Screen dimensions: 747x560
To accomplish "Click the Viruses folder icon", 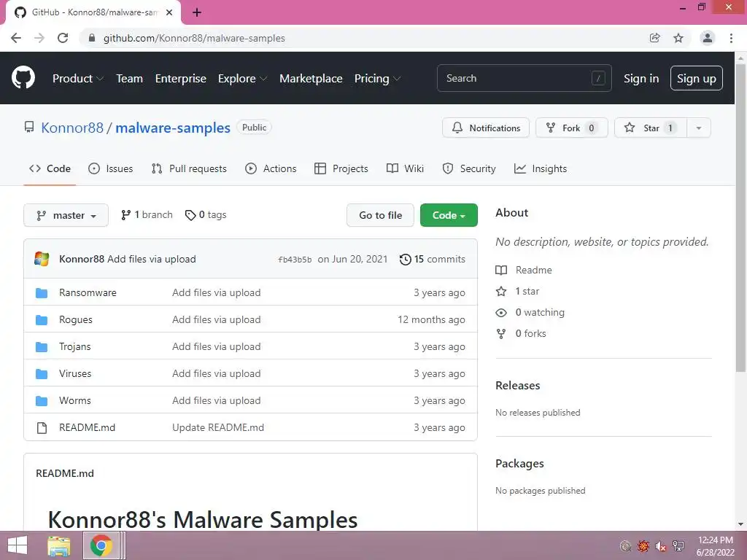I will [42, 374].
